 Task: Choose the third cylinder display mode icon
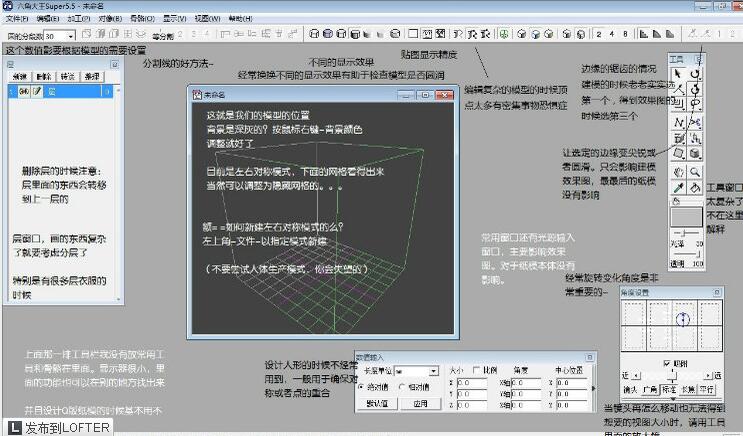click(x=341, y=34)
